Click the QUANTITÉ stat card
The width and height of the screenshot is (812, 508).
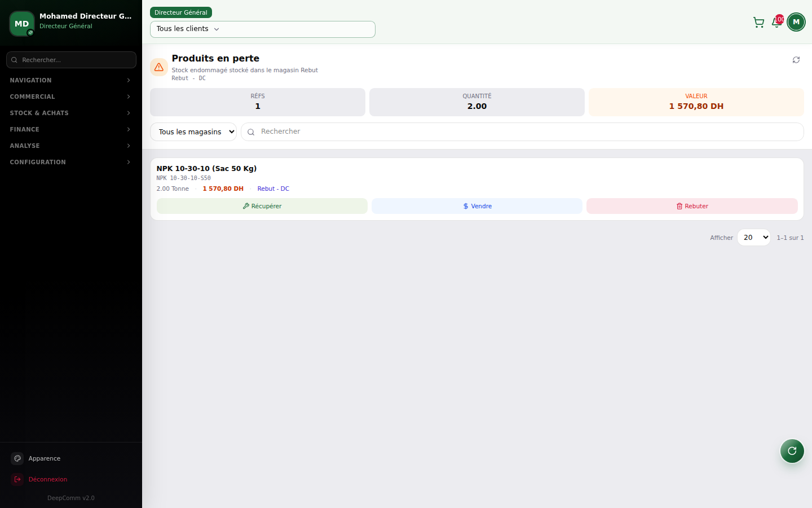477,102
